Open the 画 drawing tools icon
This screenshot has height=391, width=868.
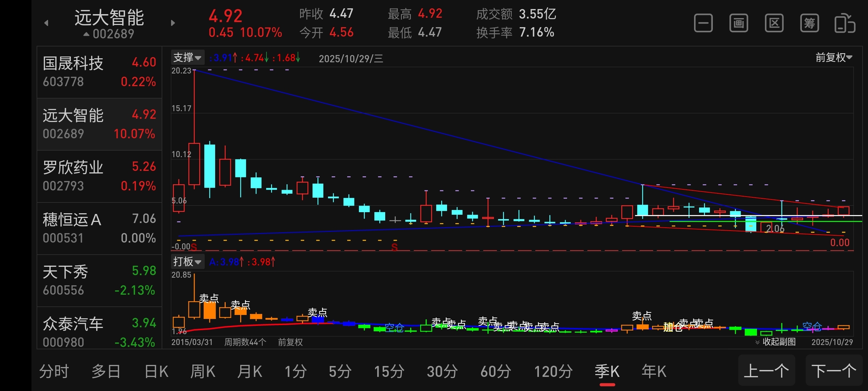pyautogui.click(x=739, y=24)
